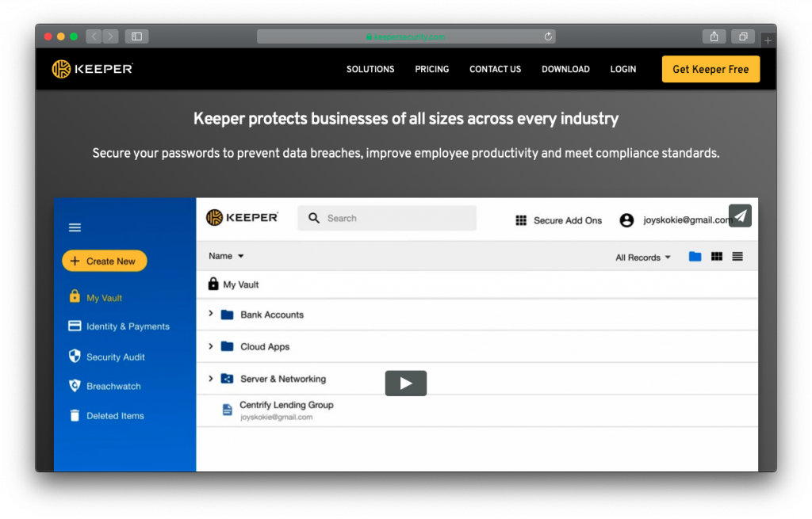This screenshot has width=812, height=519.
Task: Expand the Server & Networking folder chevron
Action: click(211, 378)
